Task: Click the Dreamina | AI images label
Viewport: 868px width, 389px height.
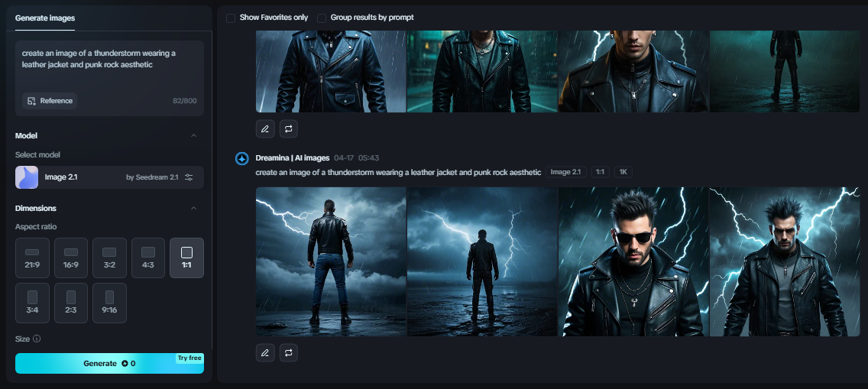Action: point(293,158)
